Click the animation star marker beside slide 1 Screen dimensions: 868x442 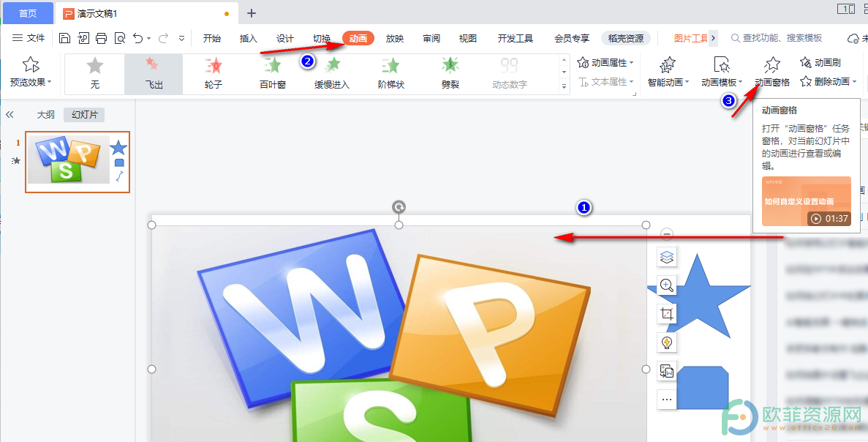[17, 160]
